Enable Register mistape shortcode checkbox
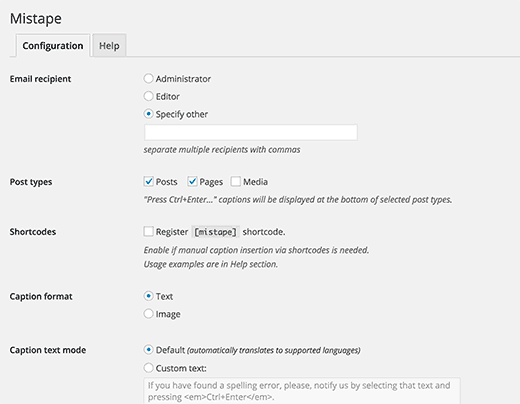This screenshot has width=520, height=404. click(x=149, y=231)
